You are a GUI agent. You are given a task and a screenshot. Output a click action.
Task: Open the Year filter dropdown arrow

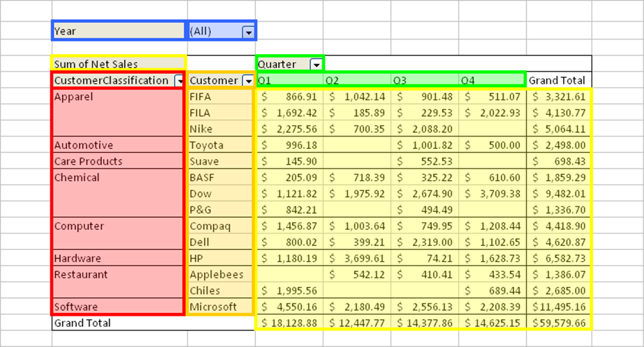click(x=248, y=32)
